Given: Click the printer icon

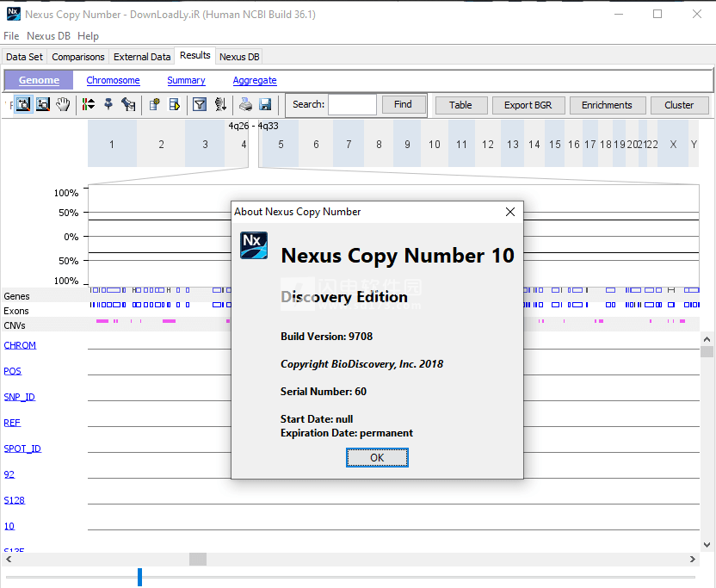Looking at the screenshot, I should pos(246,104).
